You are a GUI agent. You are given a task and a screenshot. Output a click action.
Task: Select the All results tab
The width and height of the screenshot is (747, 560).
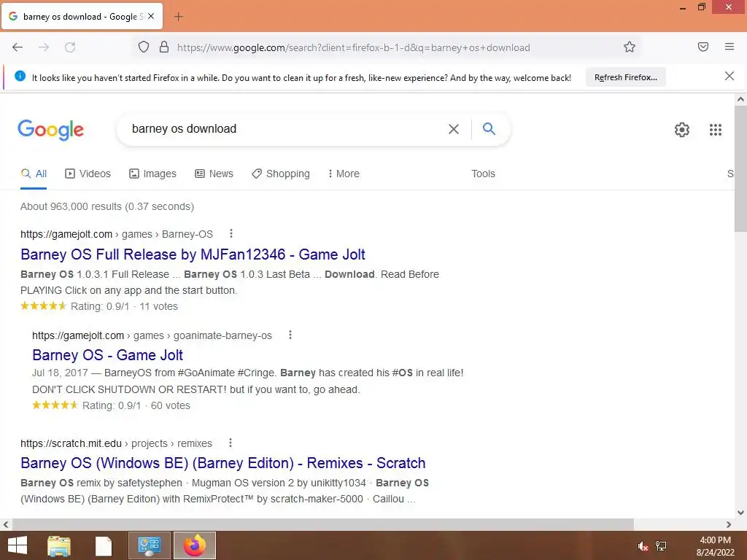point(34,174)
